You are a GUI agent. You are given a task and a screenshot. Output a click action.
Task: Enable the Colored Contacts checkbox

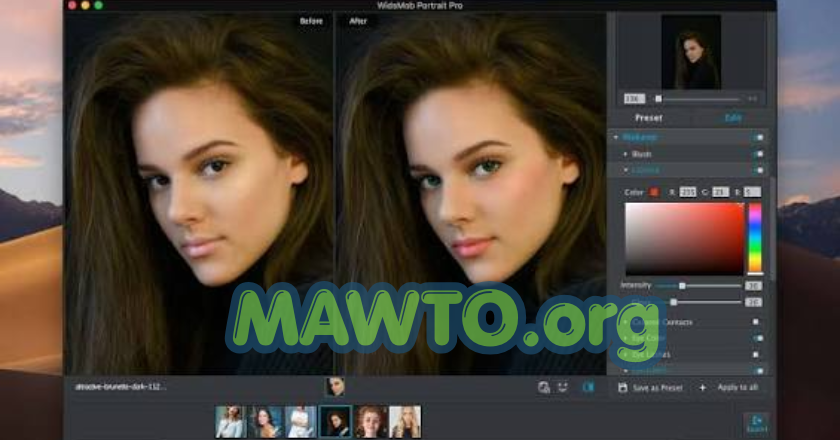(756, 322)
